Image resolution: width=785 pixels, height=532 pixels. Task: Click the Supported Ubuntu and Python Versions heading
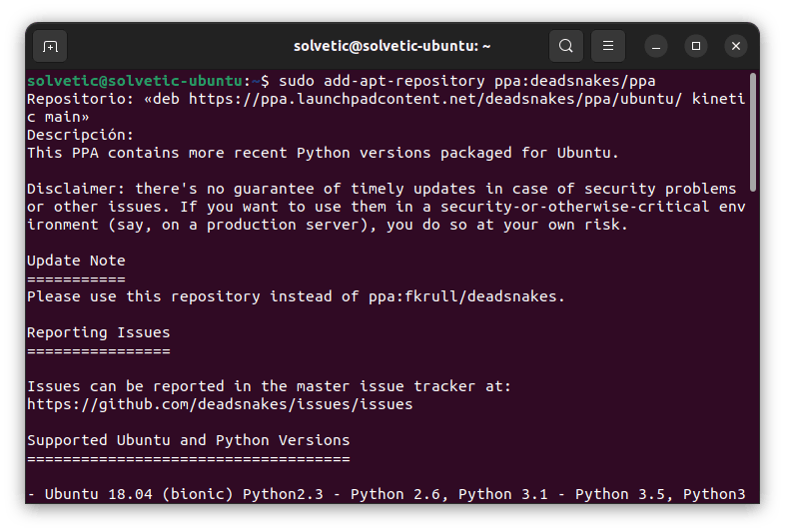tap(188, 440)
